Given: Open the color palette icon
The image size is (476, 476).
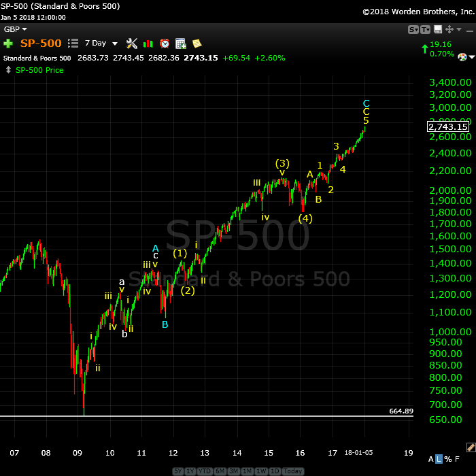Looking at the screenshot, I should tap(462, 57).
